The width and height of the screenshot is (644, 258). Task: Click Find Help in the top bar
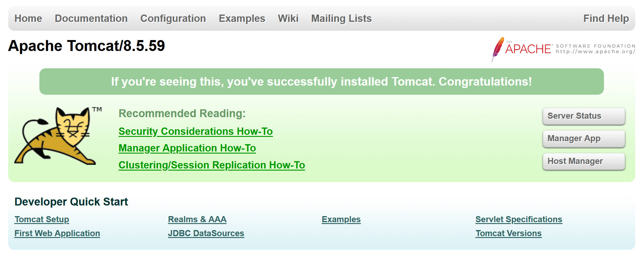coord(606,19)
